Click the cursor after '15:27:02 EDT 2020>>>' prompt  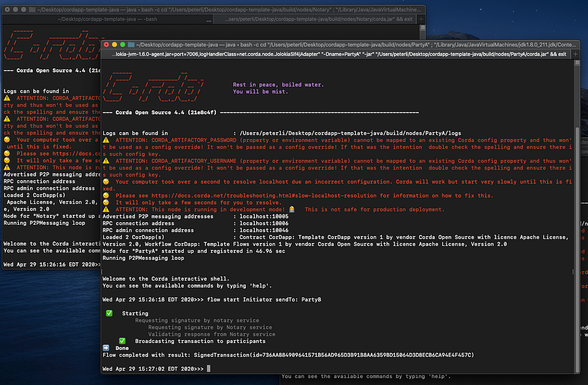[x=208, y=369]
